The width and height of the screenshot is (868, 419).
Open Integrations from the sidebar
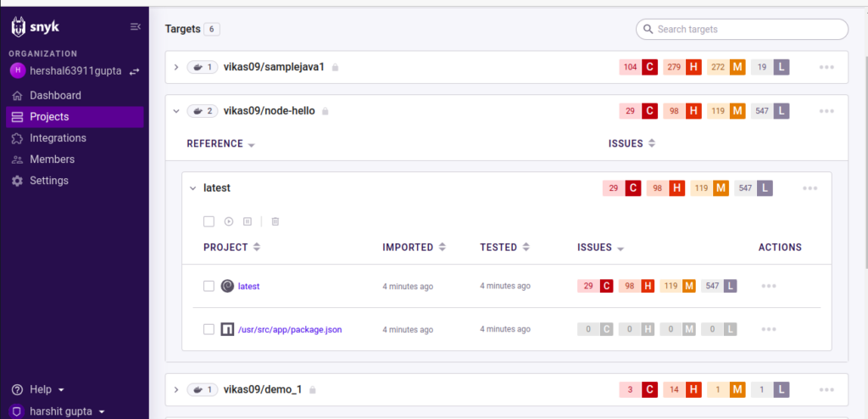point(58,138)
